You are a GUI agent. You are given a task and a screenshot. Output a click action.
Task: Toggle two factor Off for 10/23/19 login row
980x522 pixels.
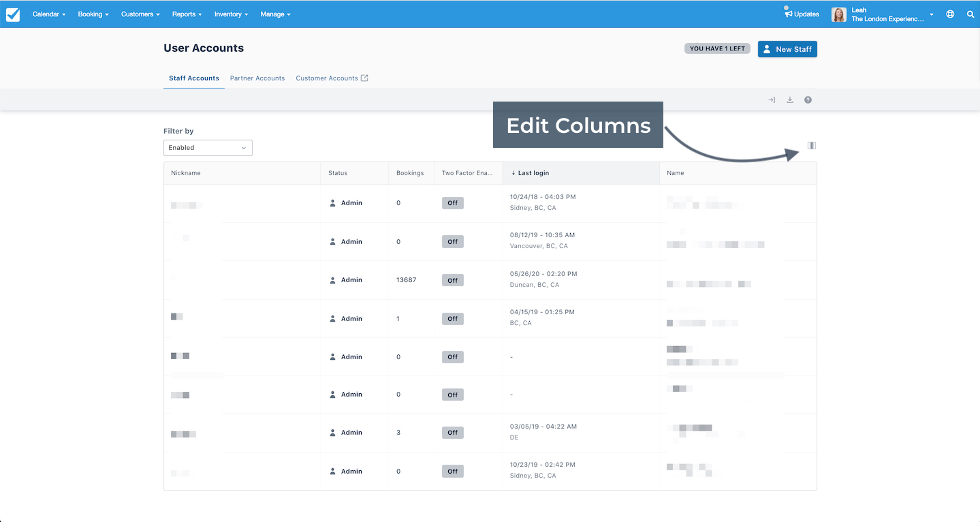coord(453,472)
